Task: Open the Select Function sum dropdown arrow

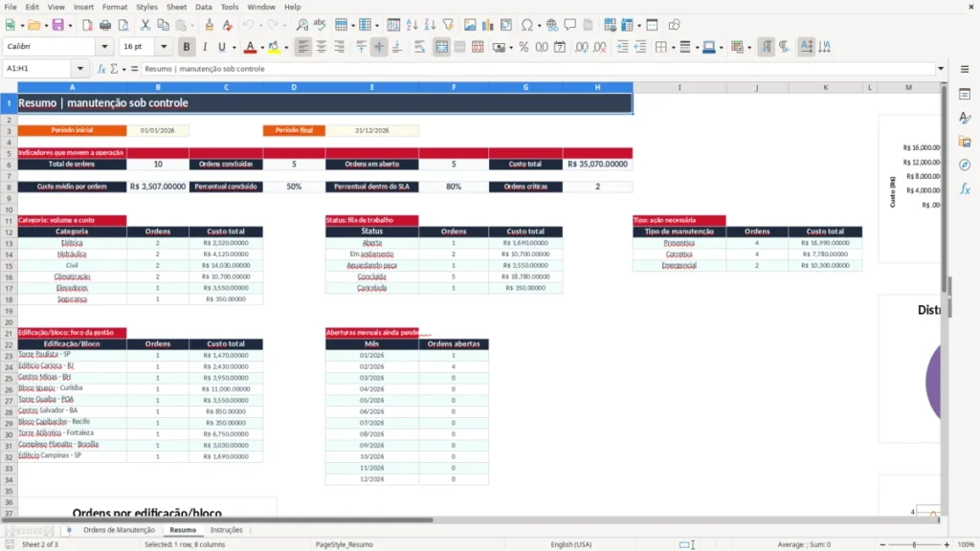Action: pos(123,69)
